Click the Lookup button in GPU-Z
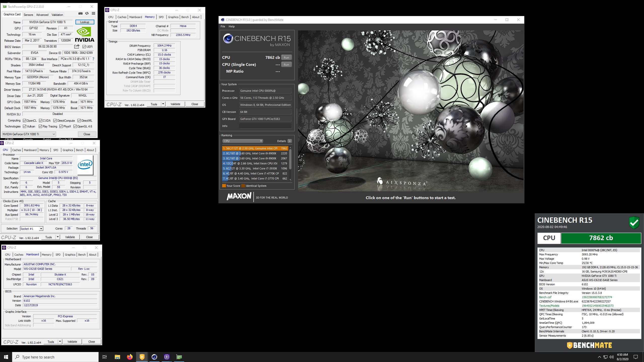The height and width of the screenshot is (362, 644). [x=85, y=22]
